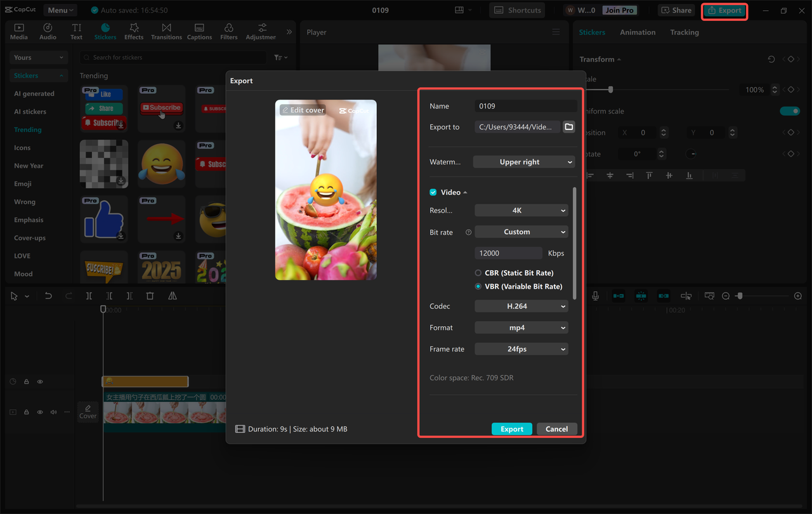Select the Audio tool in the left toolbar

click(x=47, y=29)
